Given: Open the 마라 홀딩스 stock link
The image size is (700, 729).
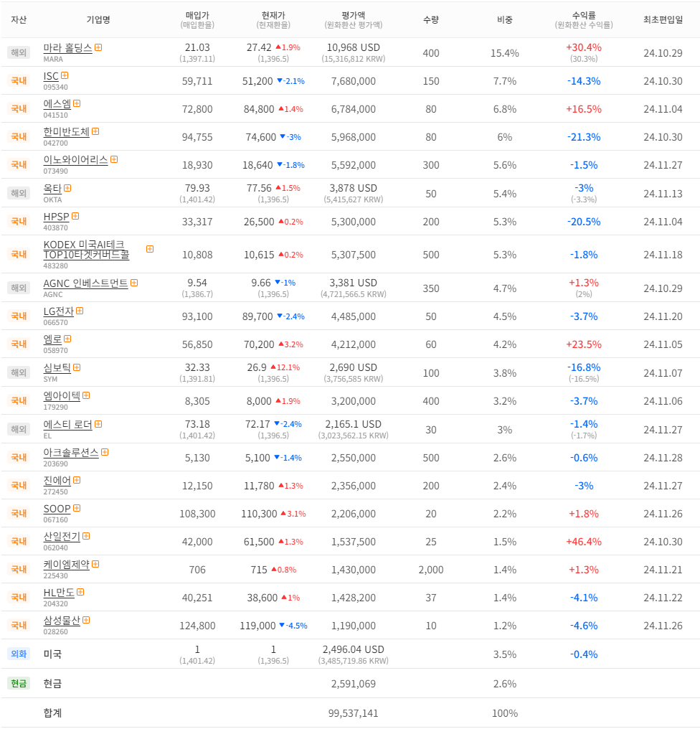Looking at the screenshot, I should (68, 48).
